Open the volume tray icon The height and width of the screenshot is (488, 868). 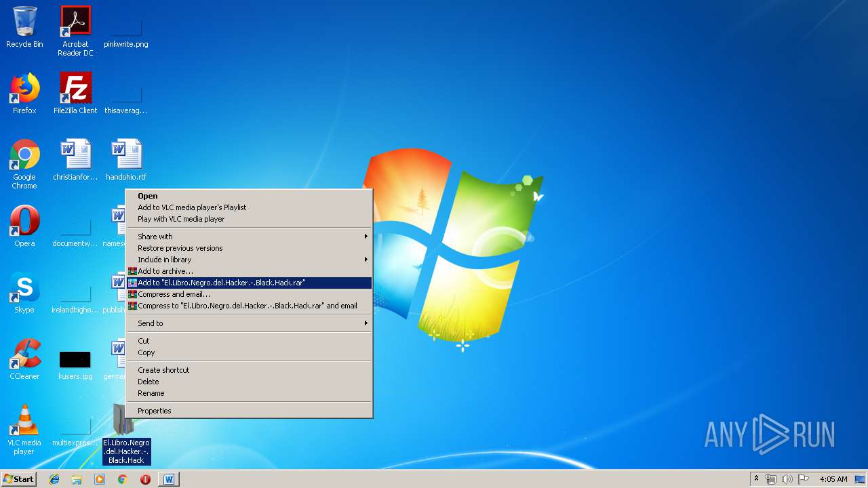tap(787, 479)
